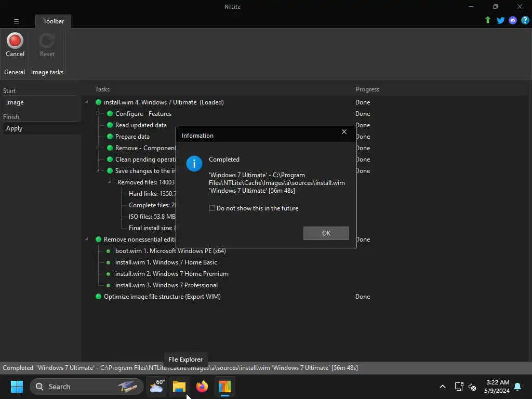This screenshot has height=399, width=532.
Task: Click the Complete files row
Action: (x=152, y=205)
